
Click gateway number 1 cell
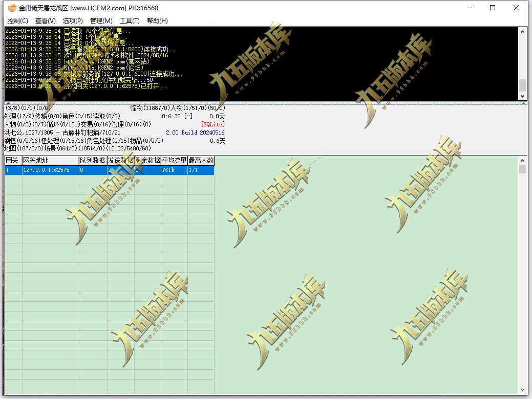tap(13, 170)
